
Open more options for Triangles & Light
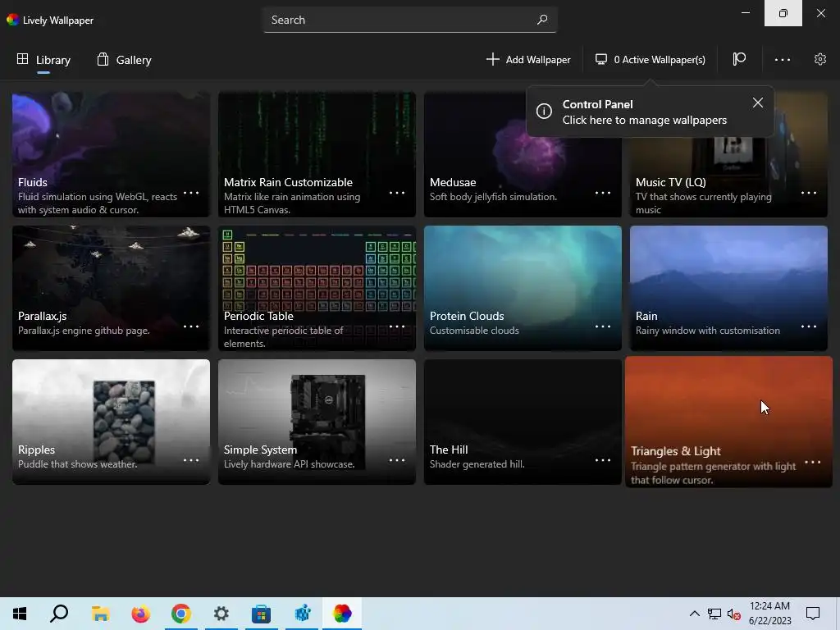pos(812,463)
